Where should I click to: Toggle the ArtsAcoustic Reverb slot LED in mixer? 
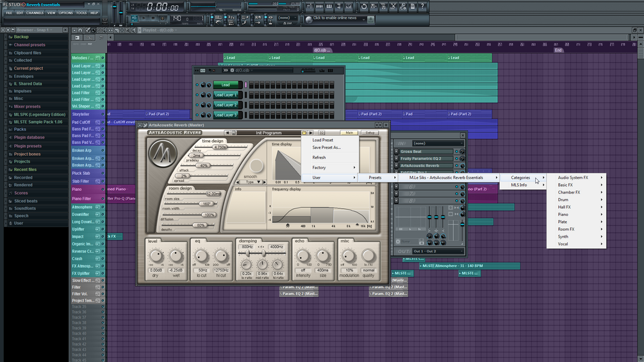point(456,166)
